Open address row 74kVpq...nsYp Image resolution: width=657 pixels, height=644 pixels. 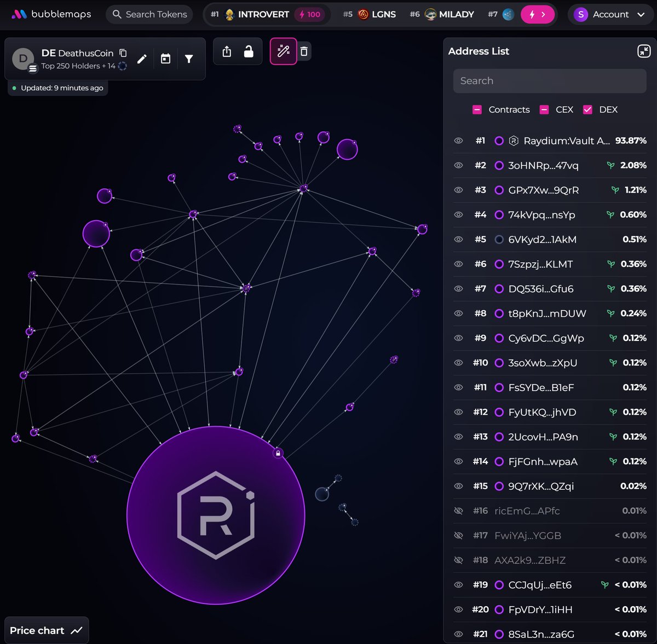[550, 214]
